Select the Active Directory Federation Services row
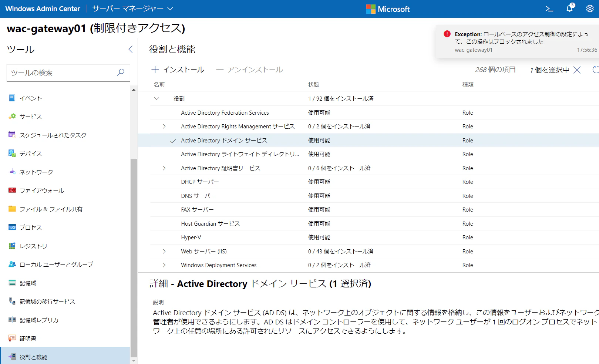Image resolution: width=599 pixels, height=364 pixels. pos(369,113)
